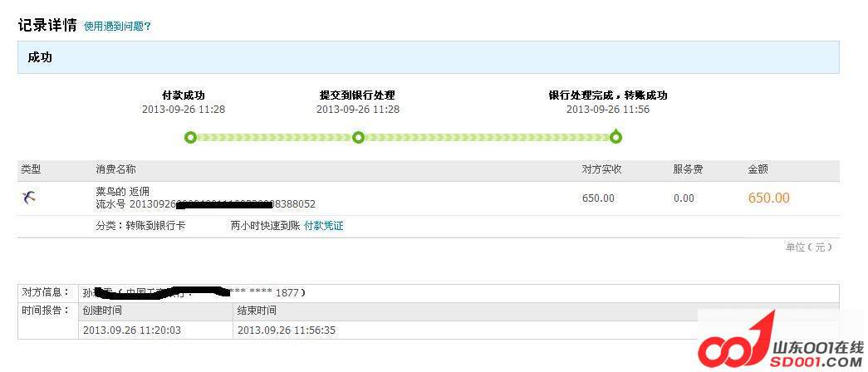
Task: Click the 结束时间 value 2013.09.26 11:56:35
Action: (x=286, y=330)
